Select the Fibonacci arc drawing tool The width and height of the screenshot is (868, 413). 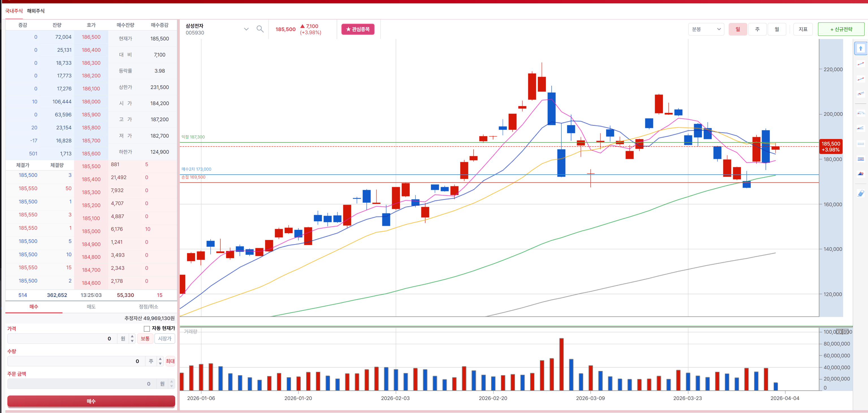[860, 113]
